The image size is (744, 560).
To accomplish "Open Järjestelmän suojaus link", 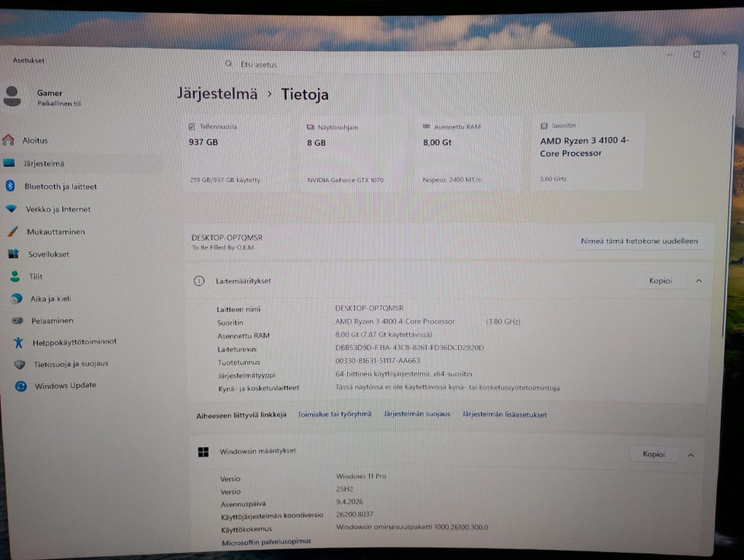I will point(417,414).
